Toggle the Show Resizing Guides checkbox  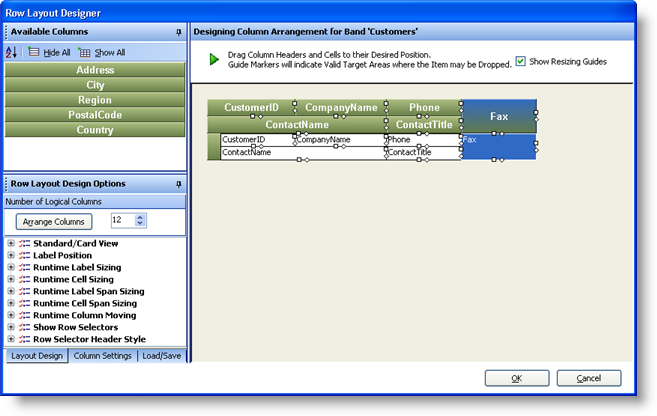click(x=521, y=61)
